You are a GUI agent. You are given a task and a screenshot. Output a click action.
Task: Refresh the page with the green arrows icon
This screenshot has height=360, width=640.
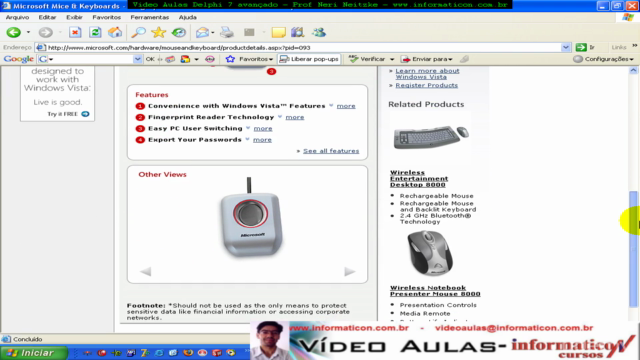[x=95, y=32]
